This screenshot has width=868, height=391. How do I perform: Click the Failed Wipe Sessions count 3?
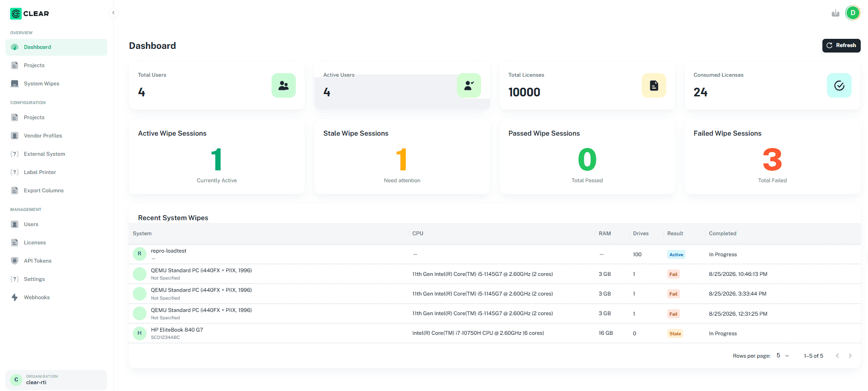click(772, 159)
